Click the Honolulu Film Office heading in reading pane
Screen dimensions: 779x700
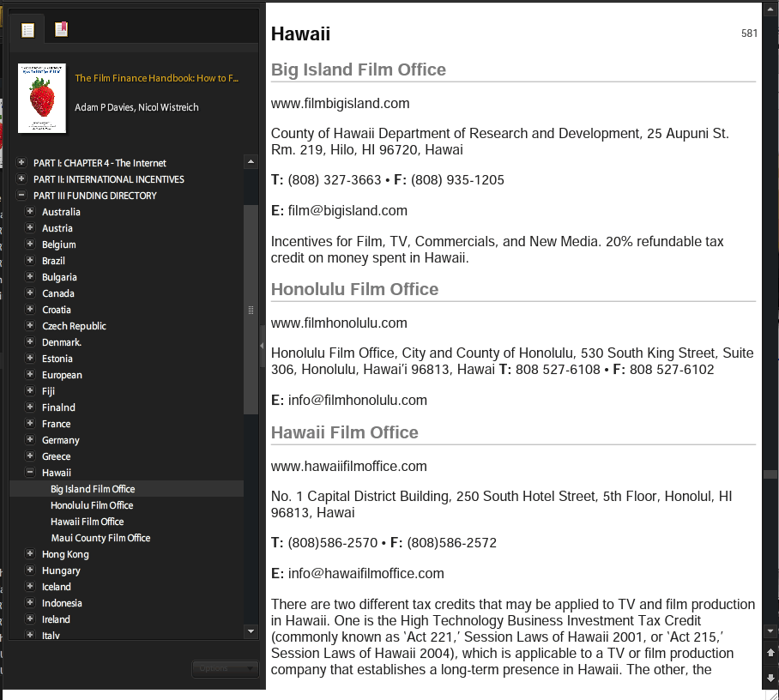354,289
